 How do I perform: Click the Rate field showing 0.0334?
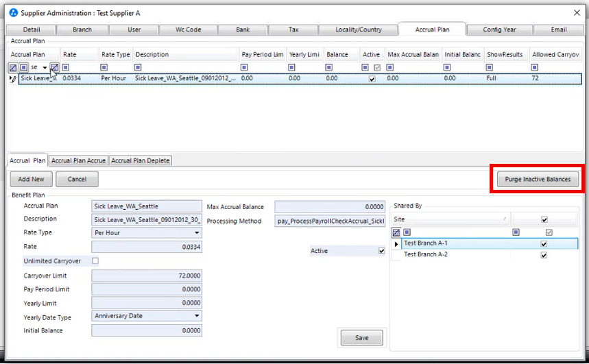[147, 247]
